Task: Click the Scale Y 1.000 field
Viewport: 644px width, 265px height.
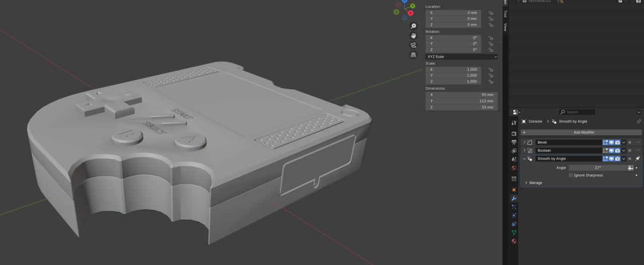Action: (453, 75)
